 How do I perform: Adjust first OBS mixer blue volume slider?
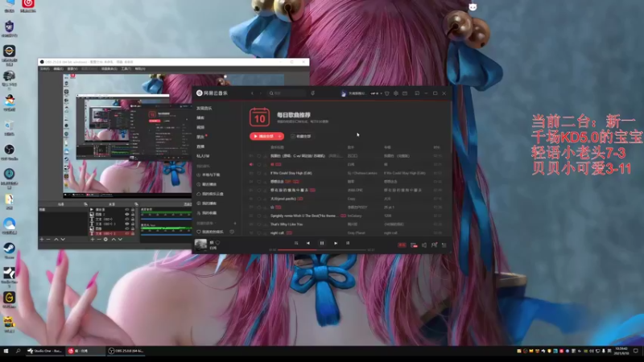pos(166,219)
